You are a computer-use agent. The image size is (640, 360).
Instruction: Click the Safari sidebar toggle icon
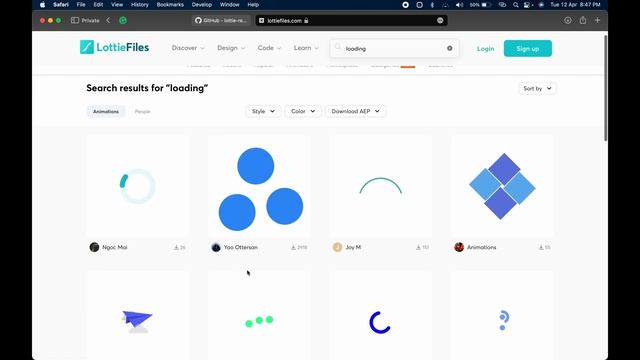pyautogui.click(x=75, y=20)
